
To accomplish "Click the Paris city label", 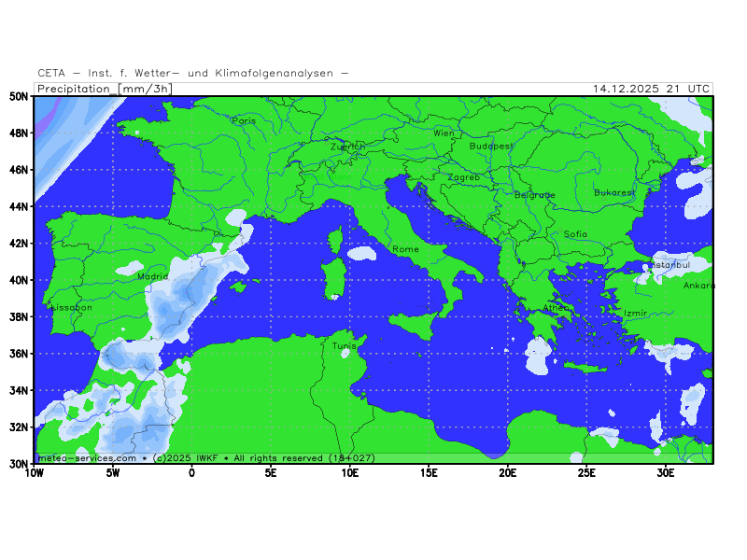I will [244, 120].
